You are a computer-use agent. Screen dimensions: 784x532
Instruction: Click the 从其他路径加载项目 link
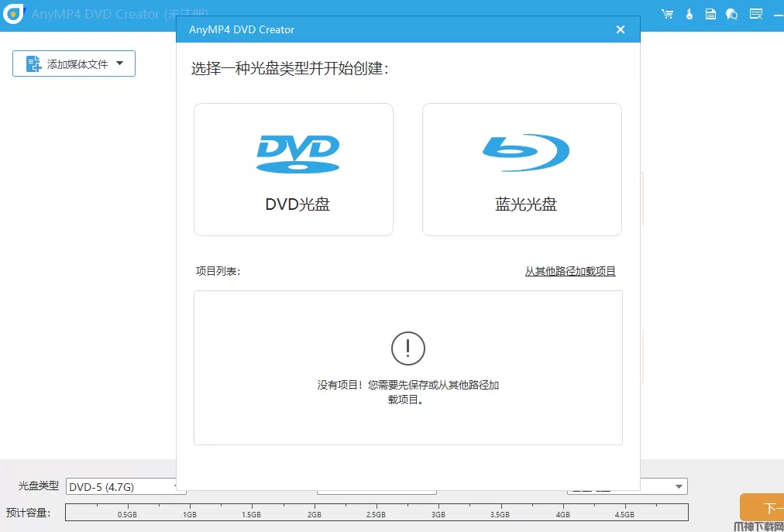coord(570,271)
